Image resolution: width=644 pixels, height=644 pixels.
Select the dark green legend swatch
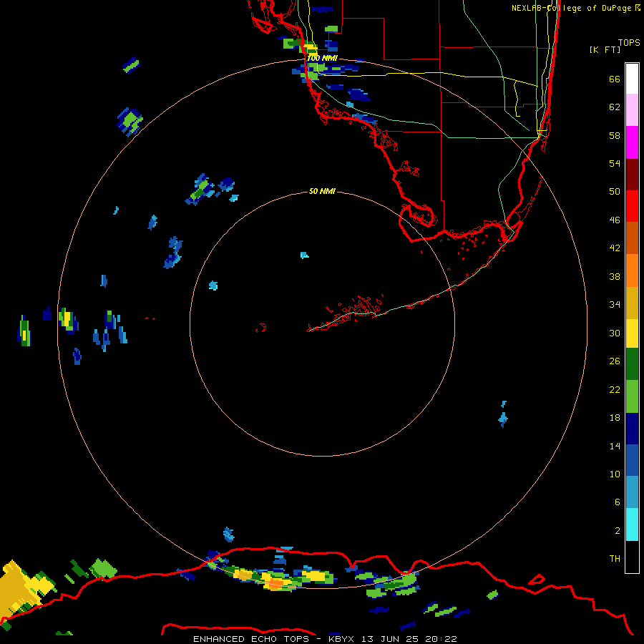click(632, 364)
